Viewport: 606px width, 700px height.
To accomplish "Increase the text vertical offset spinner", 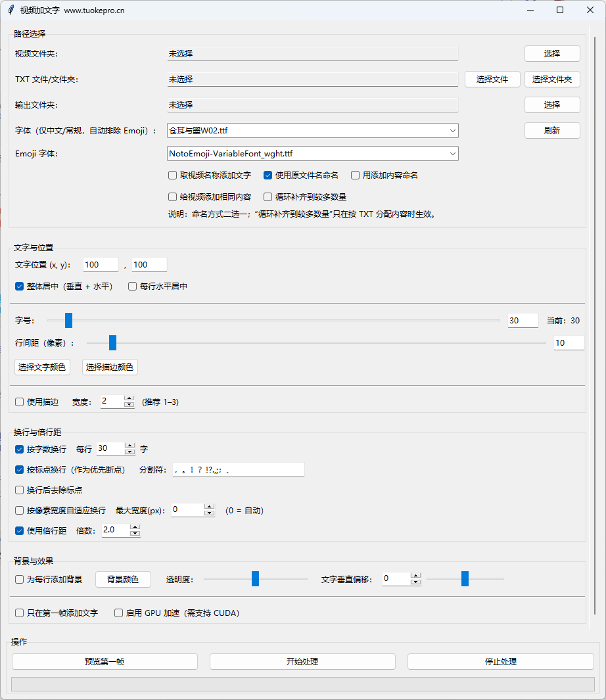I will pyautogui.click(x=415, y=576).
